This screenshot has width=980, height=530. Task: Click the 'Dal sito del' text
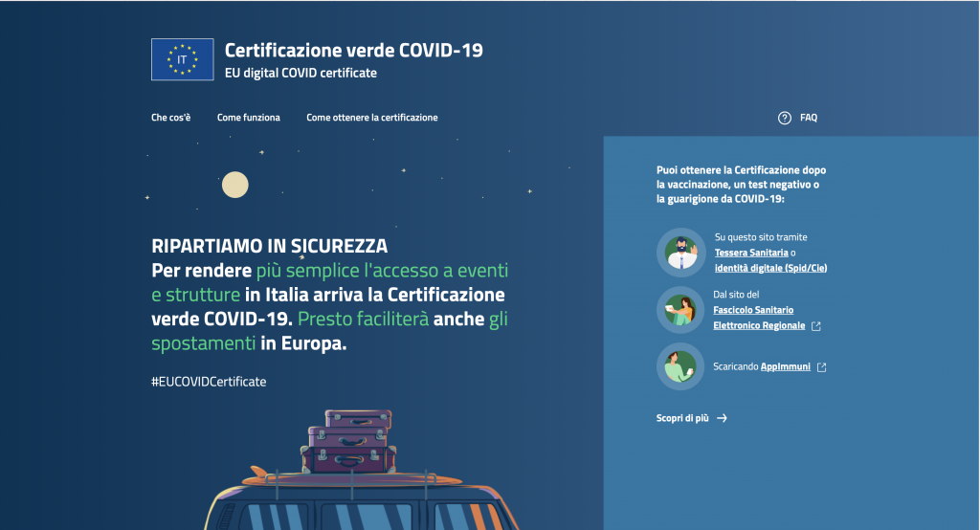click(736, 295)
